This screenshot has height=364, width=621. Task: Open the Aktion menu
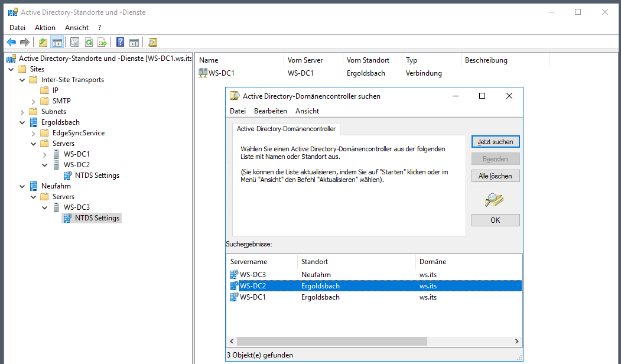tap(45, 27)
